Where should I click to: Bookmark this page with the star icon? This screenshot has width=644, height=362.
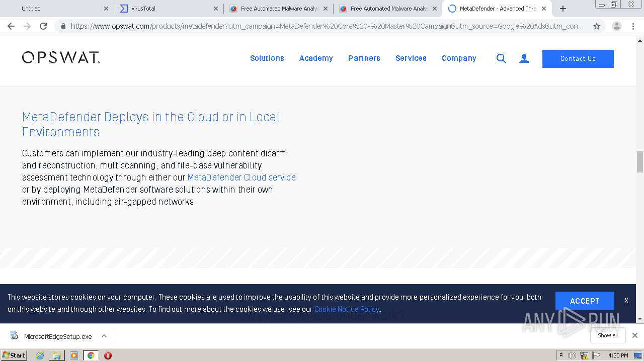coord(597,26)
